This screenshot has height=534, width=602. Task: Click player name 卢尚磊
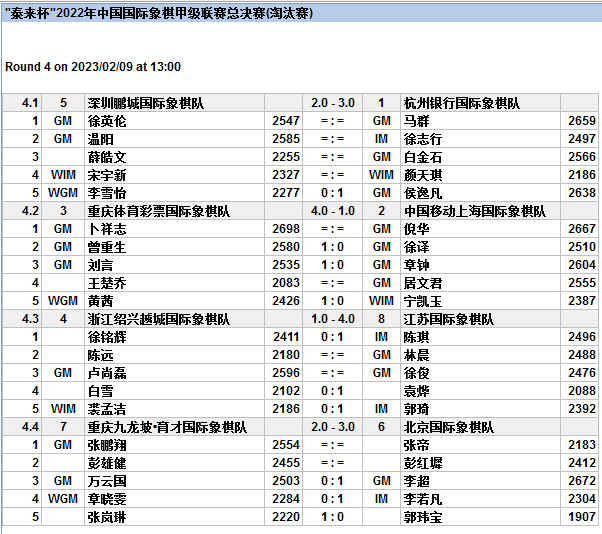click(x=107, y=373)
